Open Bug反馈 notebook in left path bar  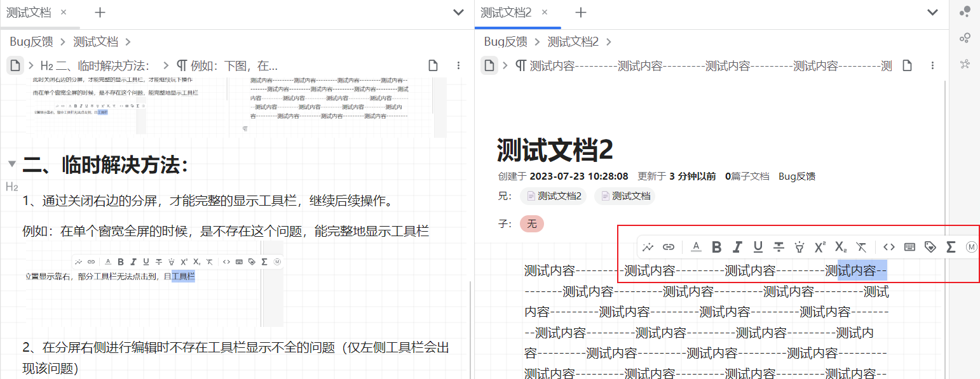click(31, 42)
